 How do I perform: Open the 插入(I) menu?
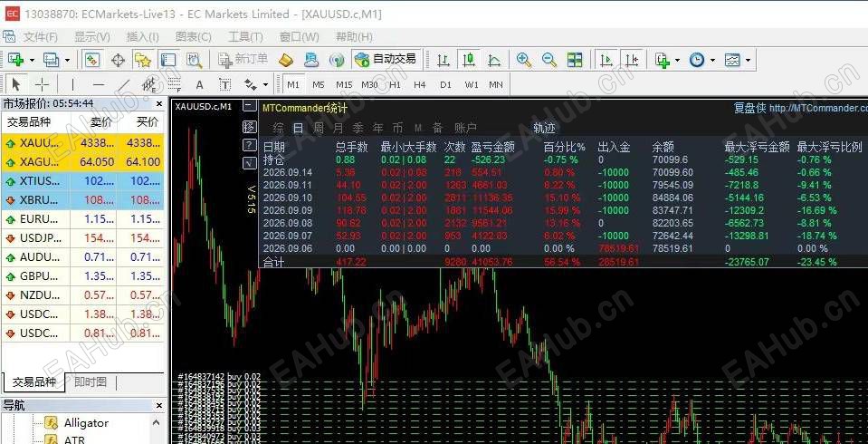point(143,37)
